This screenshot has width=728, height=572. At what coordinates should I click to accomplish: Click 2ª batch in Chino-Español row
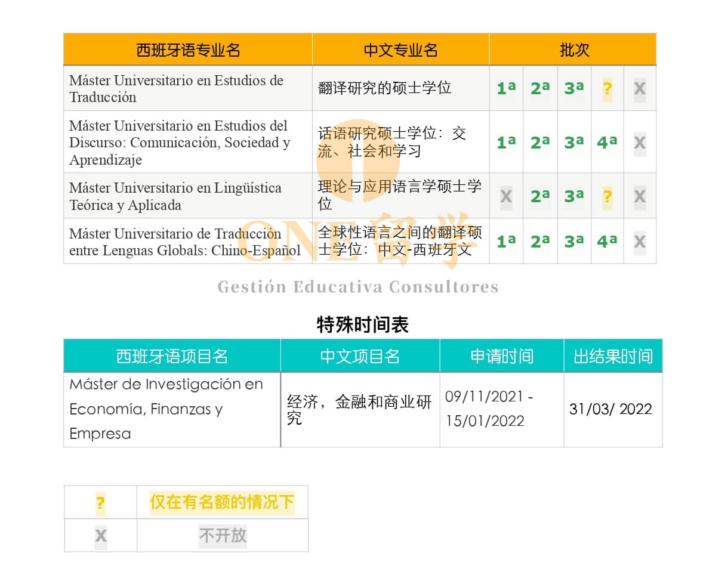(x=540, y=242)
